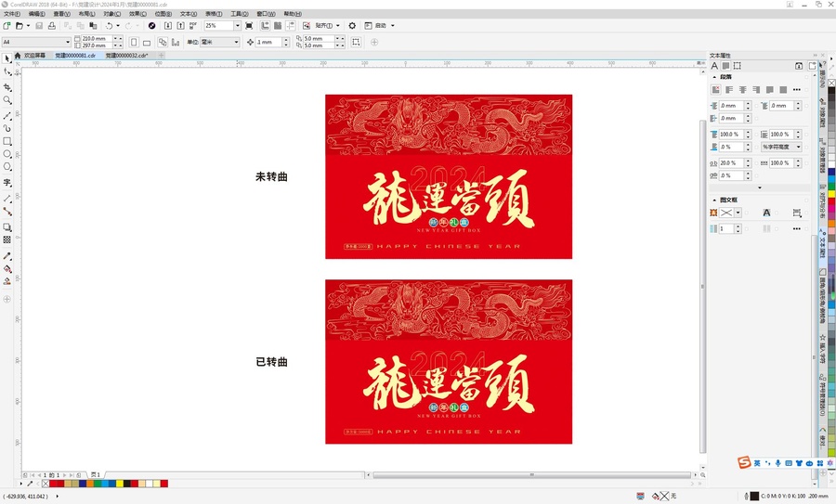Toggle Show guidelines button
Screen dimensions: 836x504
coord(291,26)
